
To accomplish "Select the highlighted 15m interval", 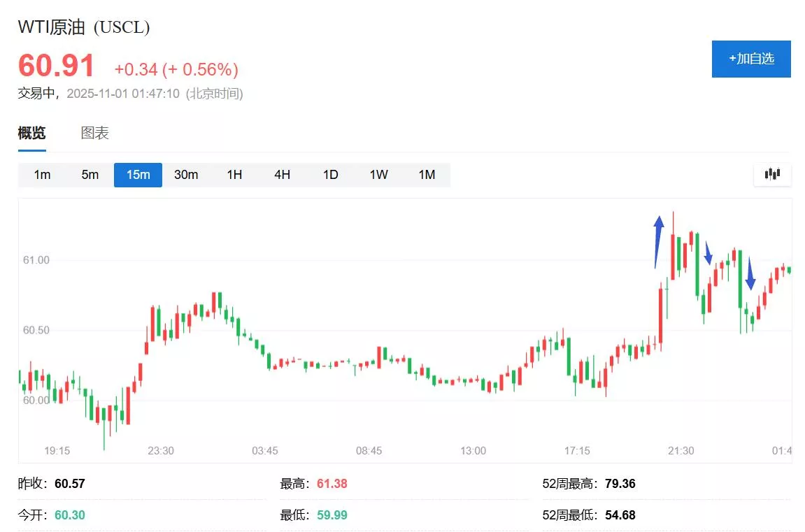I will [138, 175].
